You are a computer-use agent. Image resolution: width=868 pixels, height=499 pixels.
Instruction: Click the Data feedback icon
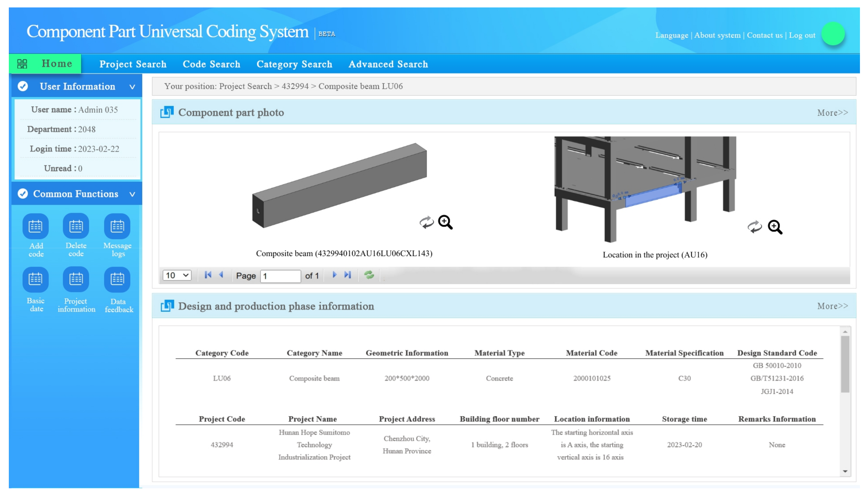click(x=117, y=279)
